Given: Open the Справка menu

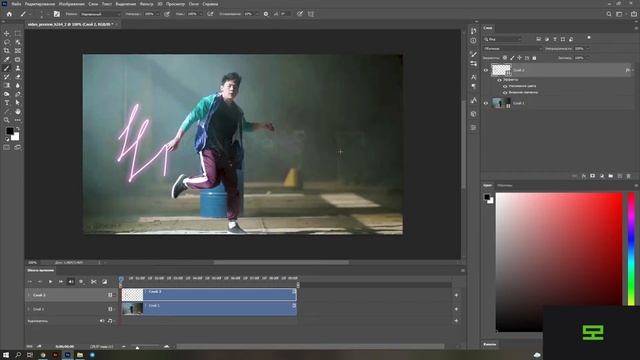Looking at the screenshot, I should click(210, 4).
